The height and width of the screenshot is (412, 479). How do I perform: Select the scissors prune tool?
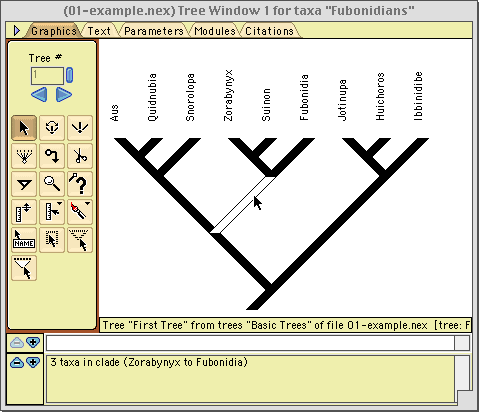pyautogui.click(x=80, y=156)
